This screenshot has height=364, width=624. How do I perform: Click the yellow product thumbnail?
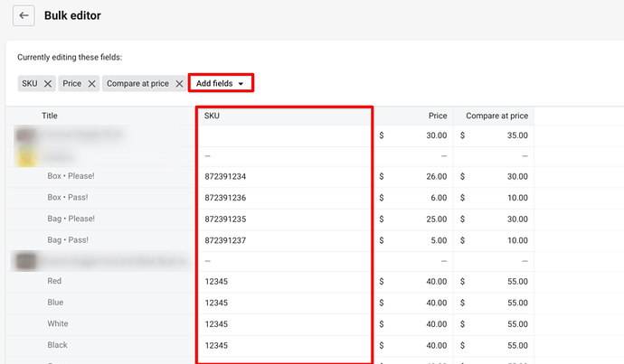click(25, 156)
